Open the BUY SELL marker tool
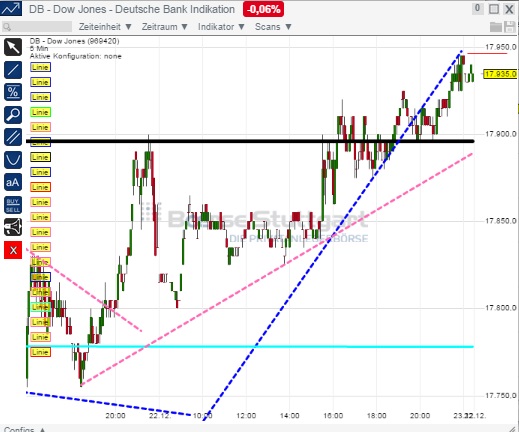Screen dimensions: 519x432 [13, 205]
